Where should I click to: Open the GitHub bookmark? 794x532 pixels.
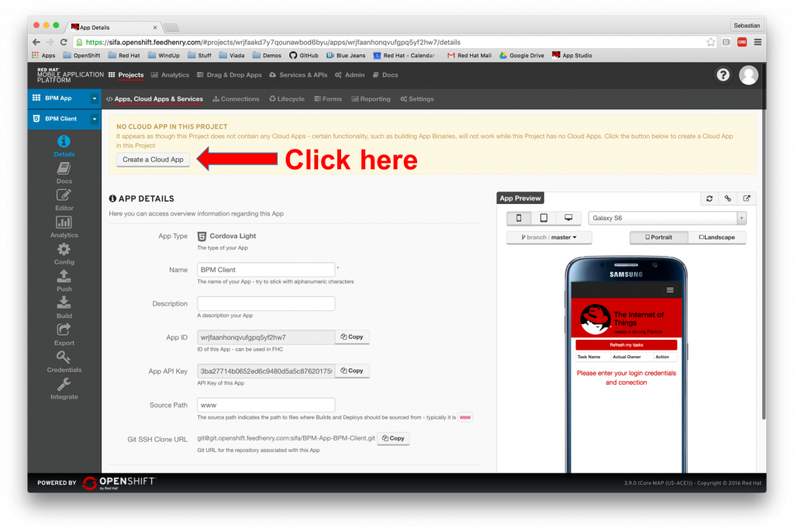[x=304, y=55]
